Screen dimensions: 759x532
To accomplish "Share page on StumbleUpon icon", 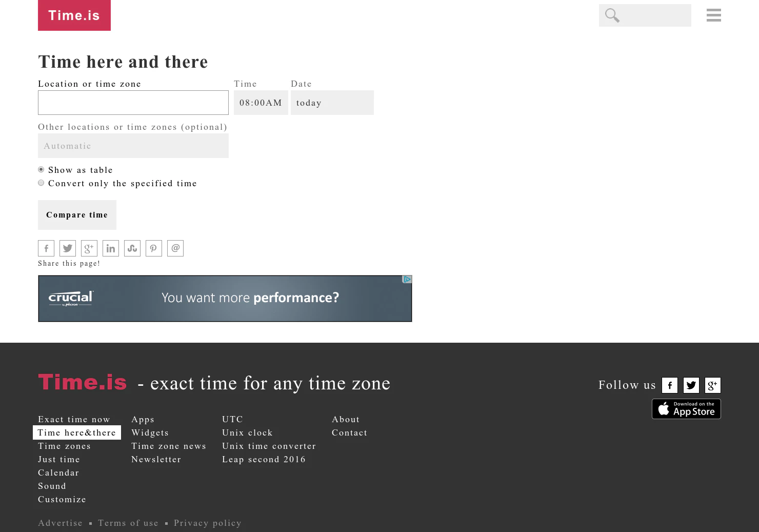I will pos(132,248).
